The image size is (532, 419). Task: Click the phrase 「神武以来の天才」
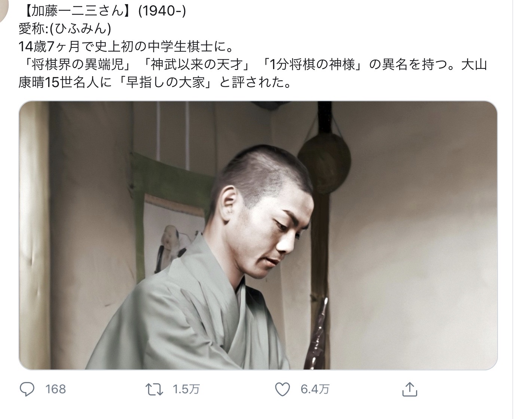click(x=196, y=65)
